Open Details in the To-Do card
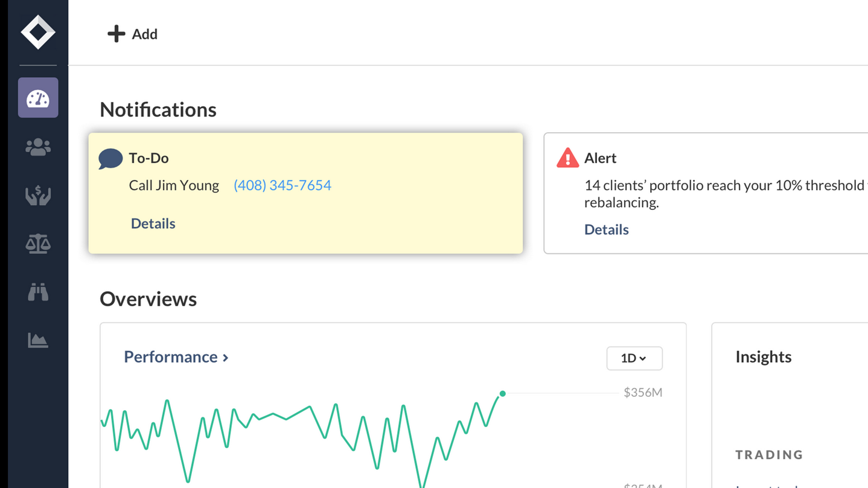Viewport: 868px width, 488px height. pyautogui.click(x=153, y=224)
